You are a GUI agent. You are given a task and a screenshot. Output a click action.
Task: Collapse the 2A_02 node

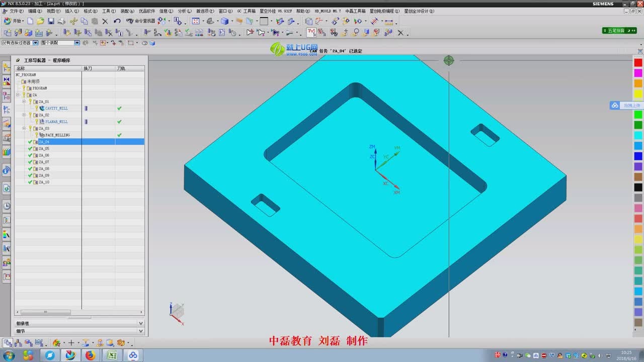[x=24, y=115]
